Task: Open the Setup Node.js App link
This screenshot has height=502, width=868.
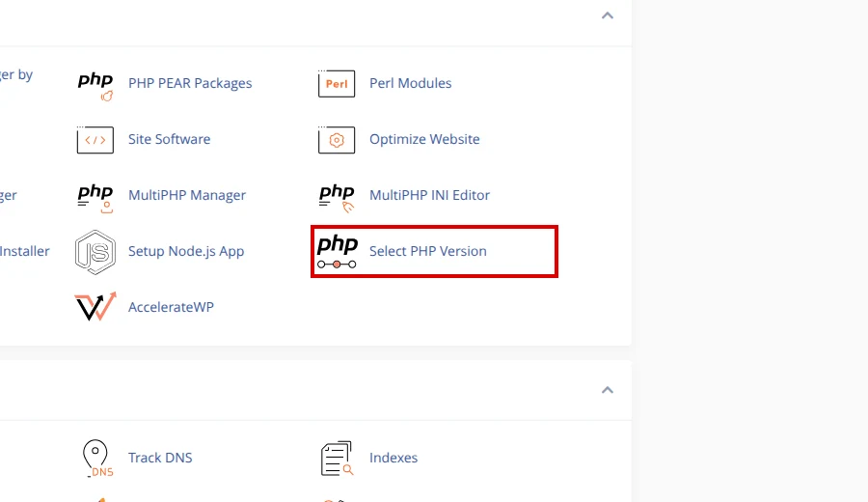Action: pyautogui.click(x=186, y=251)
